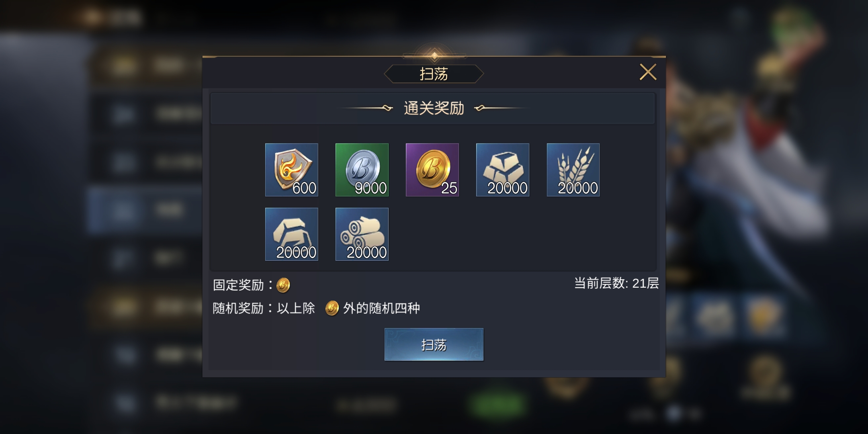Tap the gold coin 25 reward

[x=432, y=170]
